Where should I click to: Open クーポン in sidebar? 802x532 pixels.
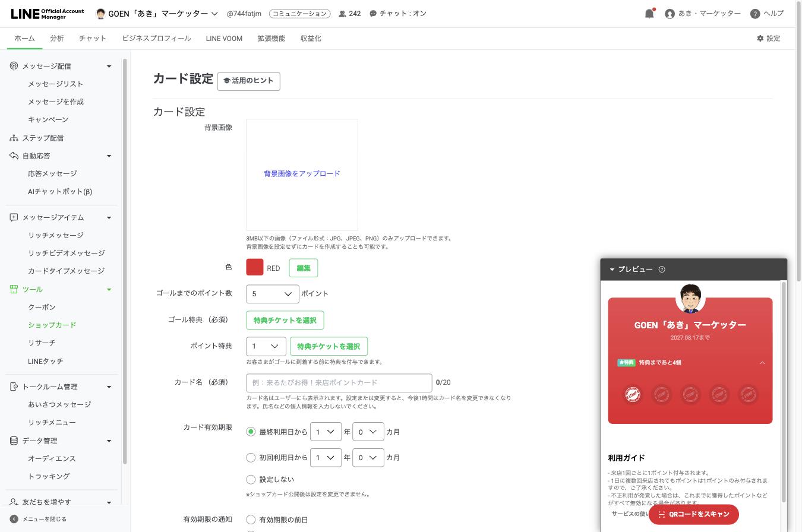click(42, 307)
